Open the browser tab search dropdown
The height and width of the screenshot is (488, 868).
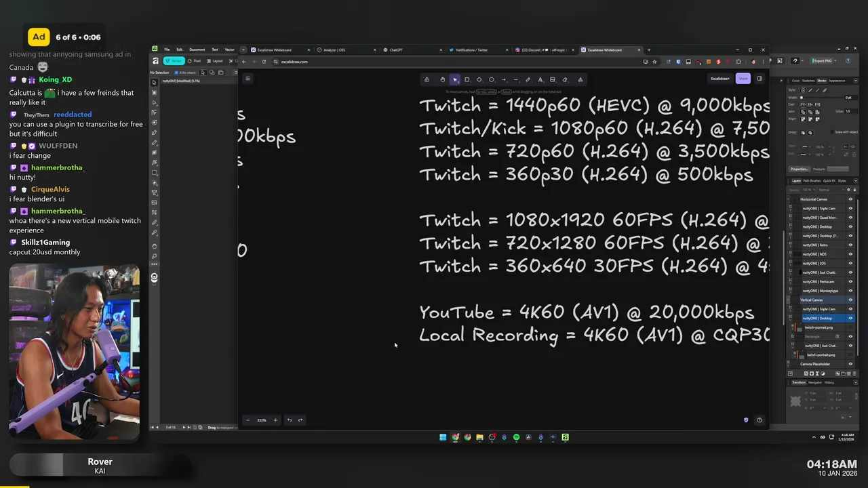(x=243, y=49)
